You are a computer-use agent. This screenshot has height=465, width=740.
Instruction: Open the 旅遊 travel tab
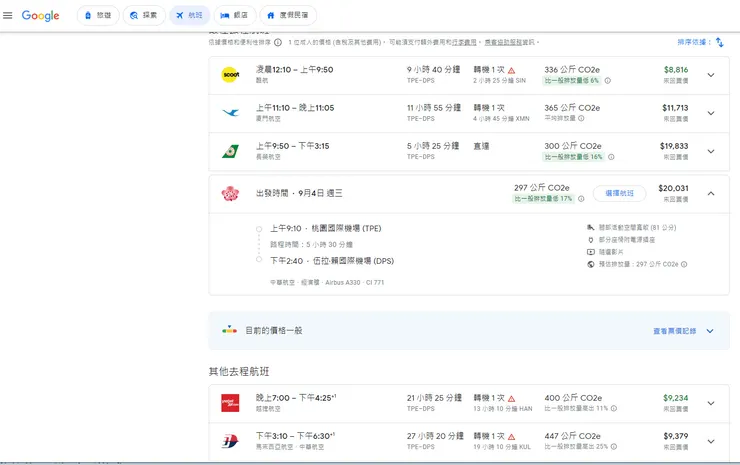point(98,16)
